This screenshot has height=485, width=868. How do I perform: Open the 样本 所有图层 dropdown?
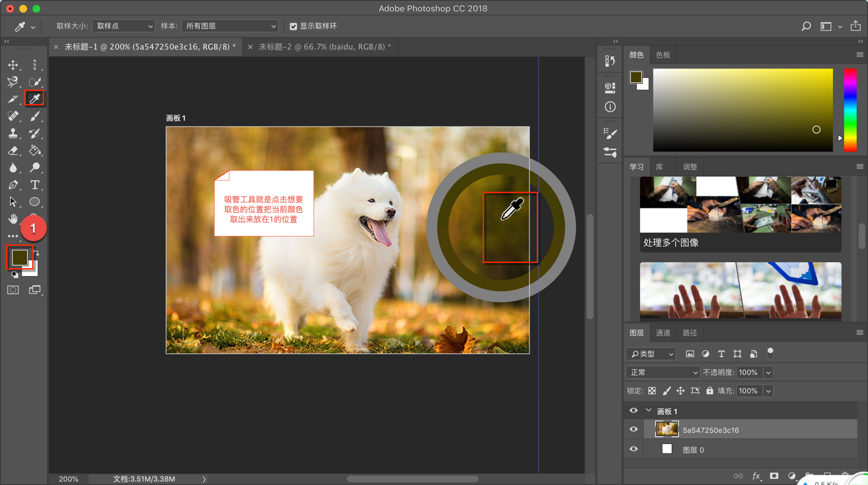coord(229,26)
